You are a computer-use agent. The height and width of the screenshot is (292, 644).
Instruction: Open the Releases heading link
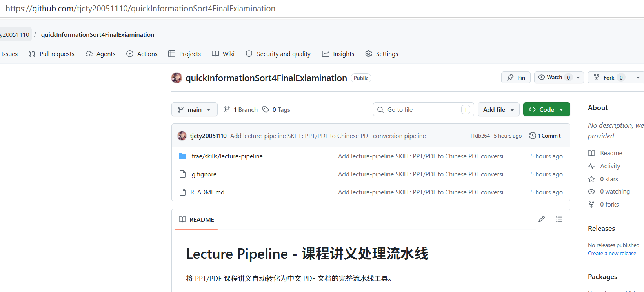[x=601, y=228]
